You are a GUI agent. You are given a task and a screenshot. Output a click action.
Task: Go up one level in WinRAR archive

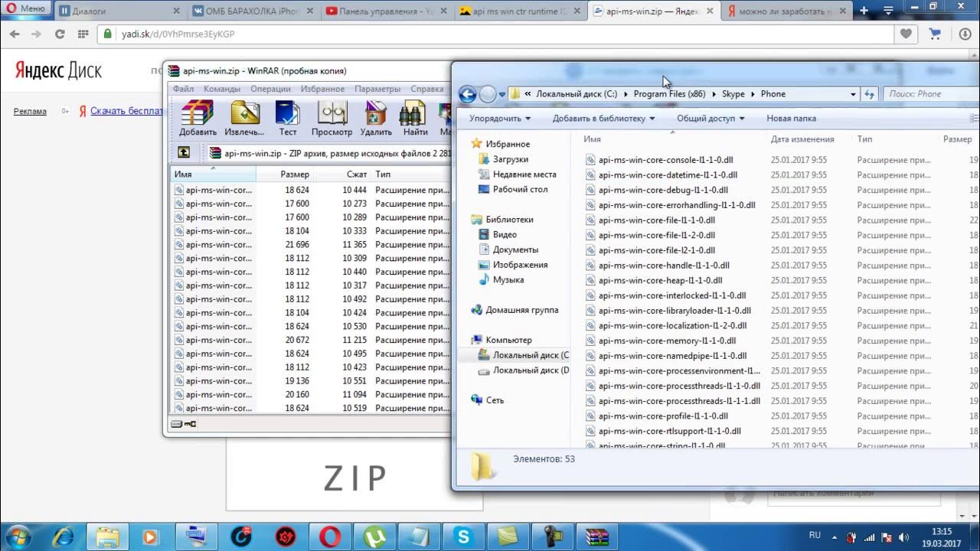click(184, 152)
